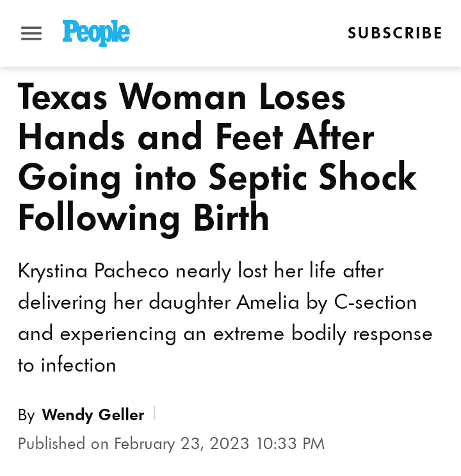461x476 pixels.
Task: Click the "By" byline label
Action: 26,415
